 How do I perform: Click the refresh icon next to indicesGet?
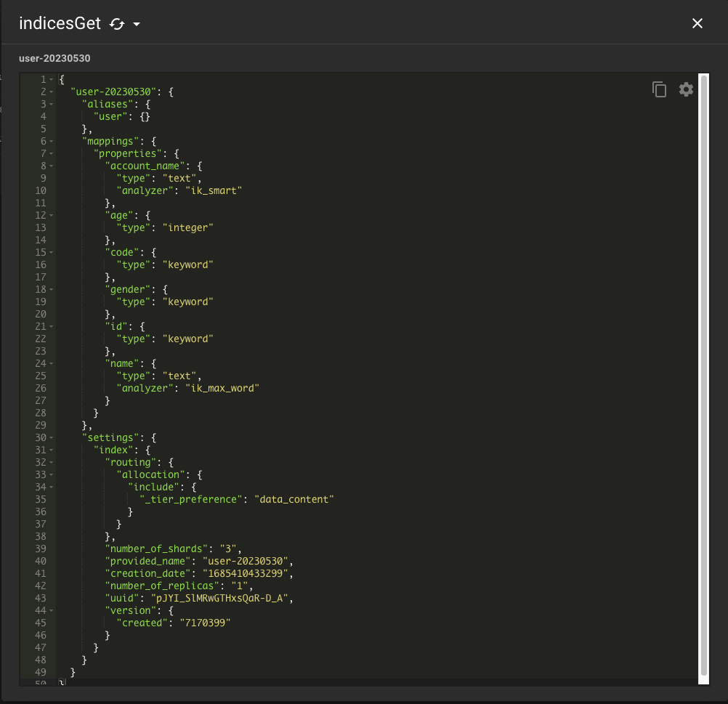116,24
